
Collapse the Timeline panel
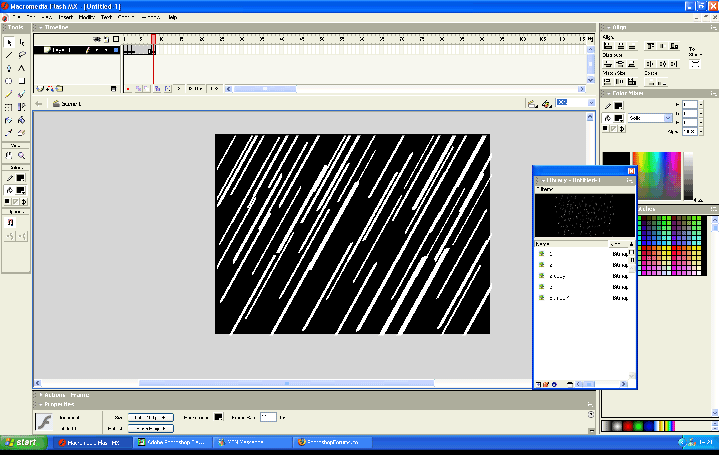click(x=41, y=28)
